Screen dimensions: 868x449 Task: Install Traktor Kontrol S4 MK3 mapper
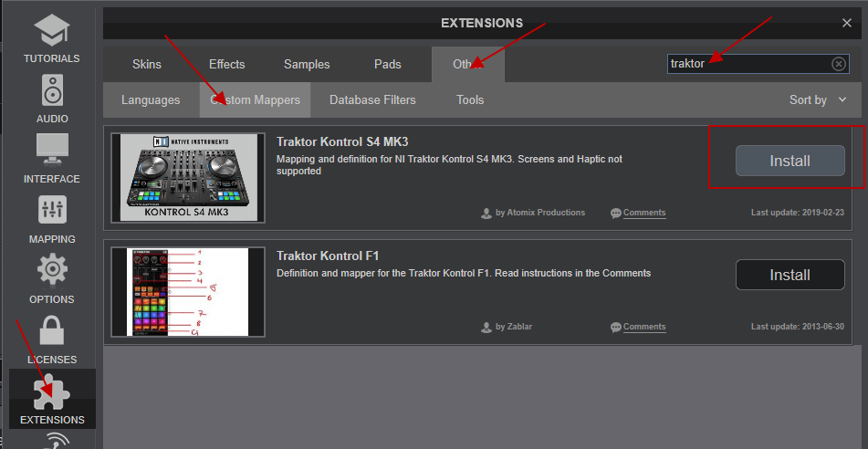tap(790, 161)
